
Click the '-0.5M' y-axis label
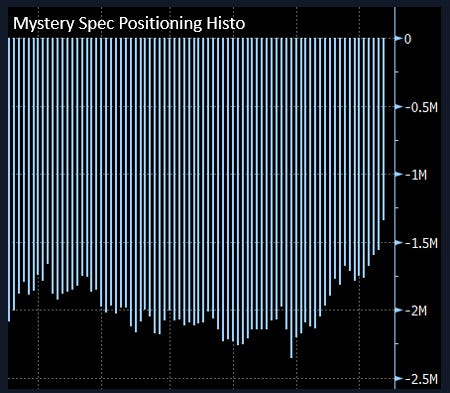pyautogui.click(x=421, y=107)
